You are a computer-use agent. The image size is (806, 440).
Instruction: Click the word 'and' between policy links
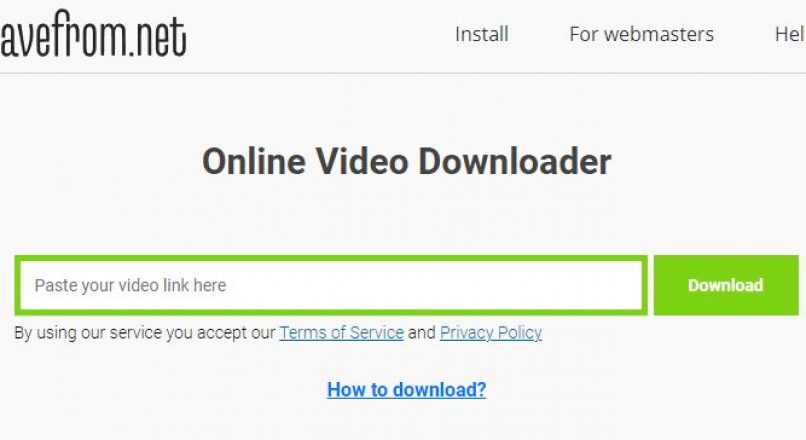point(422,333)
